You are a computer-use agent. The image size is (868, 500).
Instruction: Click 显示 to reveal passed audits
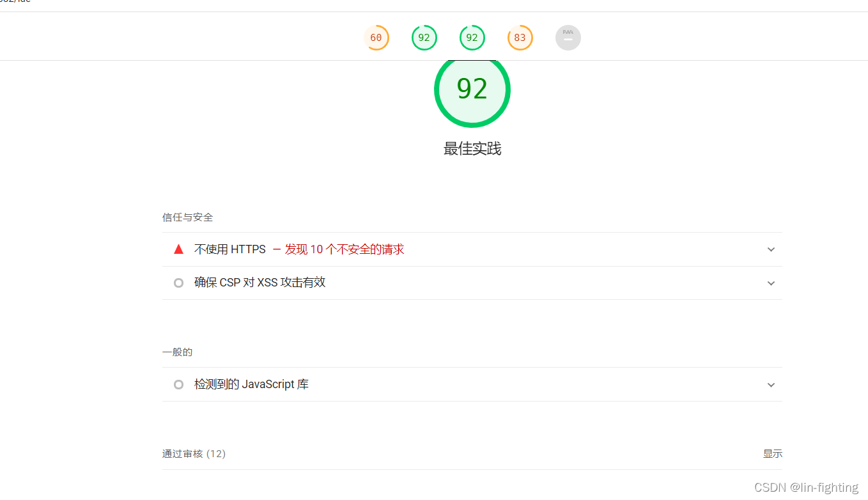(773, 453)
